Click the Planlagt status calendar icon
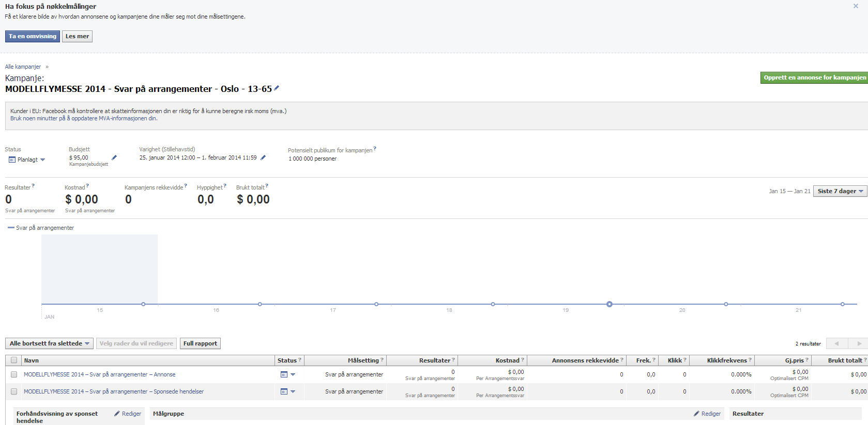Viewport: 868px width, 425px height. 12,160
